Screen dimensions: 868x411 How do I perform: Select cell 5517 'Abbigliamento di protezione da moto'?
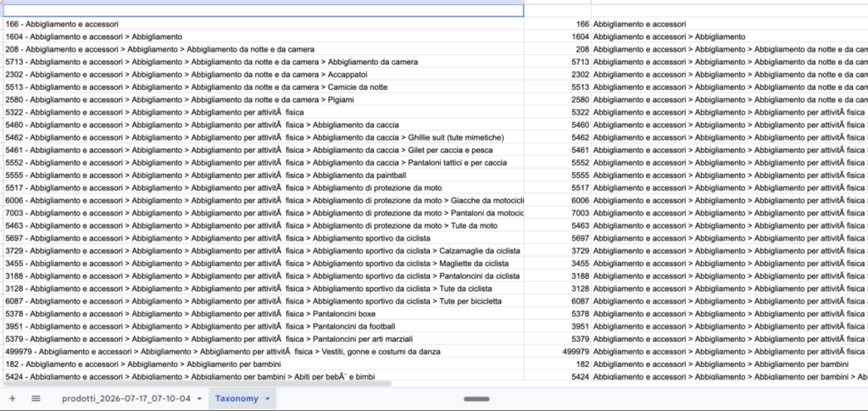click(x=263, y=187)
